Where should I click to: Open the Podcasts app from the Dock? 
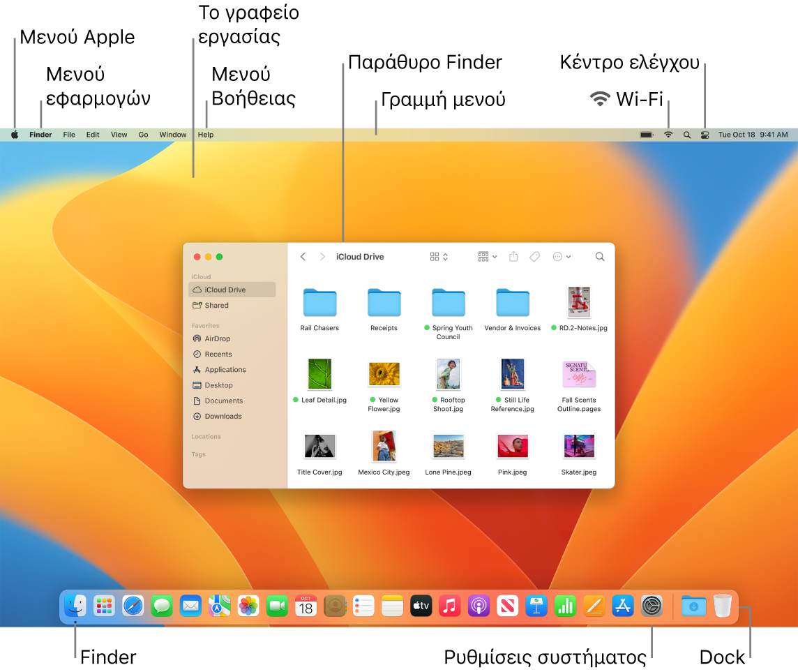(479, 606)
